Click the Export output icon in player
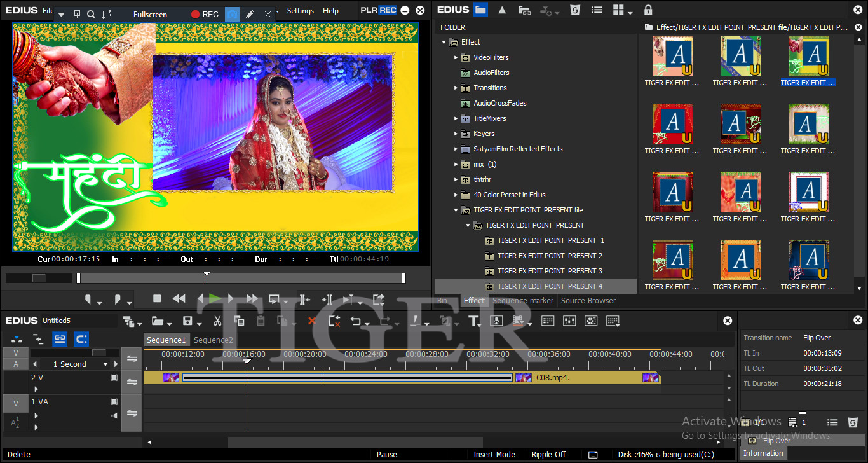Screen dimensions: 868x463 pyautogui.click(x=379, y=299)
